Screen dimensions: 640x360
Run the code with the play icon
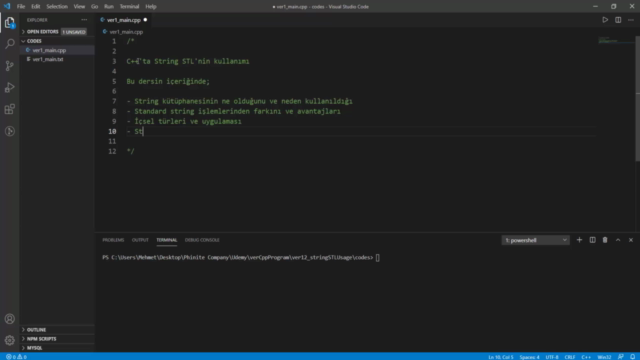pyautogui.click(x=605, y=20)
